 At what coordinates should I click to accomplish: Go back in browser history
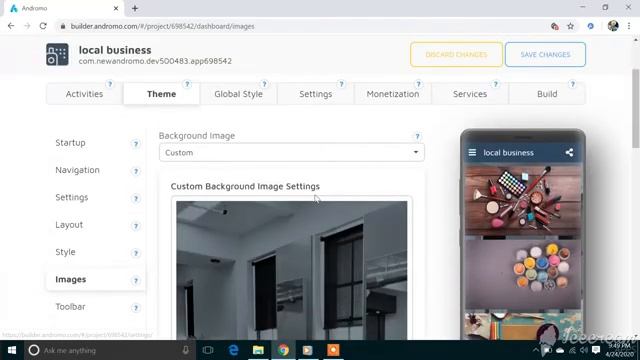point(11,26)
